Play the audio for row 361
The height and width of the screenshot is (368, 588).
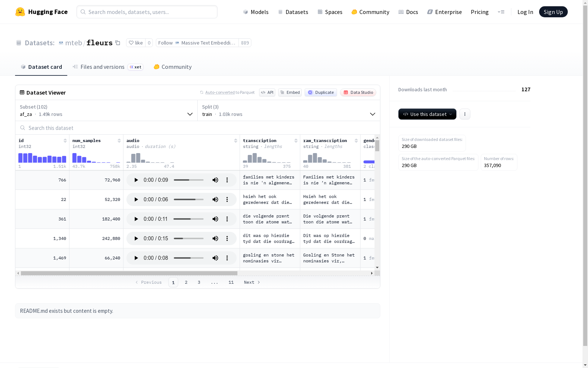[x=136, y=219]
